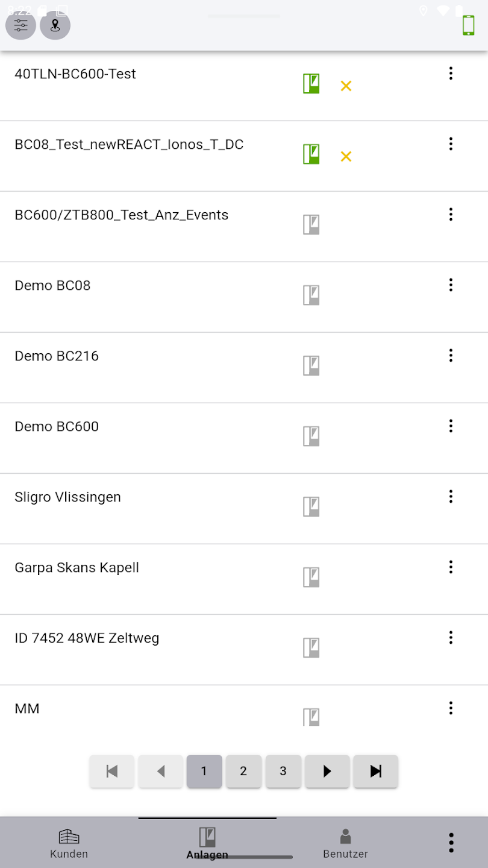Expand the more menu in the bottom navigation bar
The height and width of the screenshot is (868, 488).
tap(451, 843)
